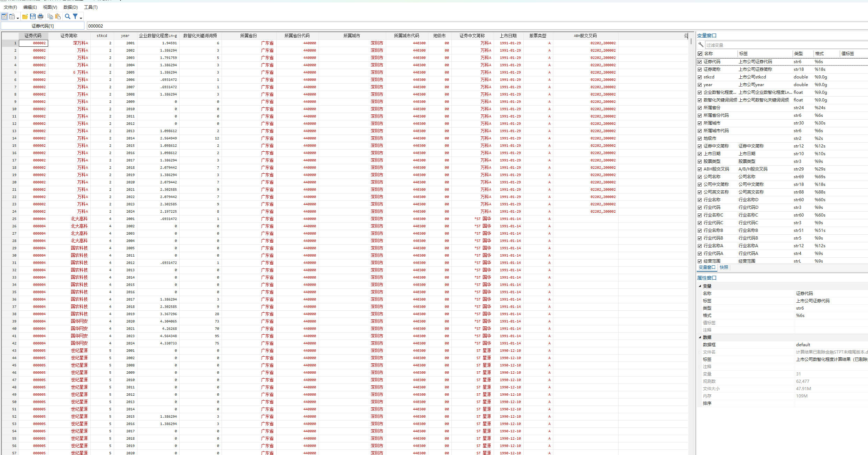
Task: Save dataset with the floppy disk icon
Action: 33,16
